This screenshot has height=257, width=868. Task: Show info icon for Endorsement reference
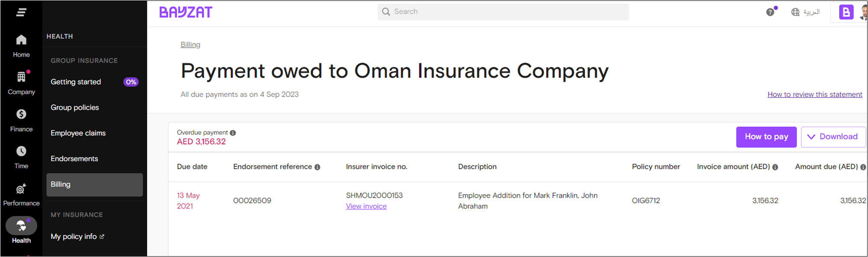[317, 167]
